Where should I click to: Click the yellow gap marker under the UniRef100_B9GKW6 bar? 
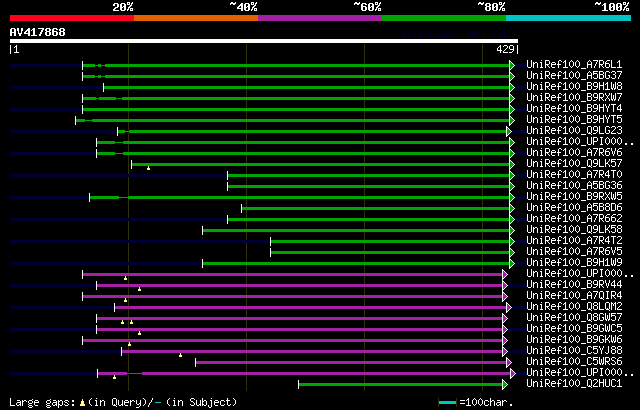tap(129, 344)
